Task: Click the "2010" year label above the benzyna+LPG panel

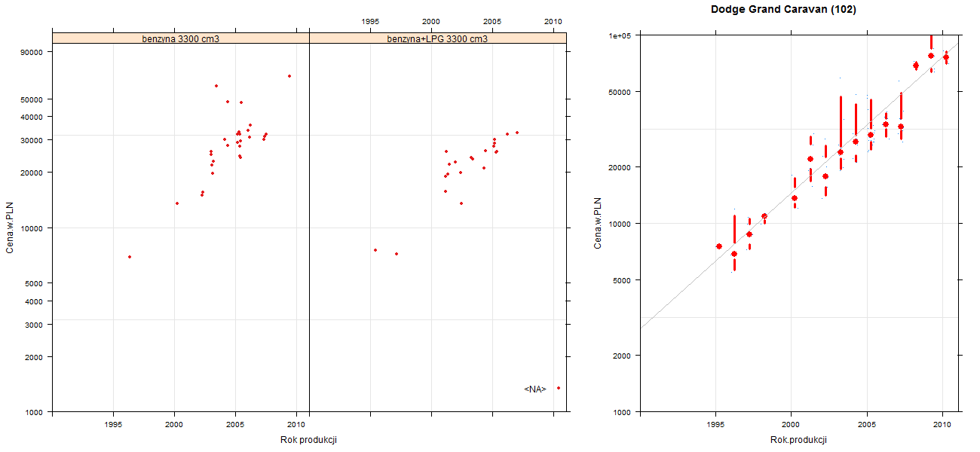Action: (x=553, y=21)
